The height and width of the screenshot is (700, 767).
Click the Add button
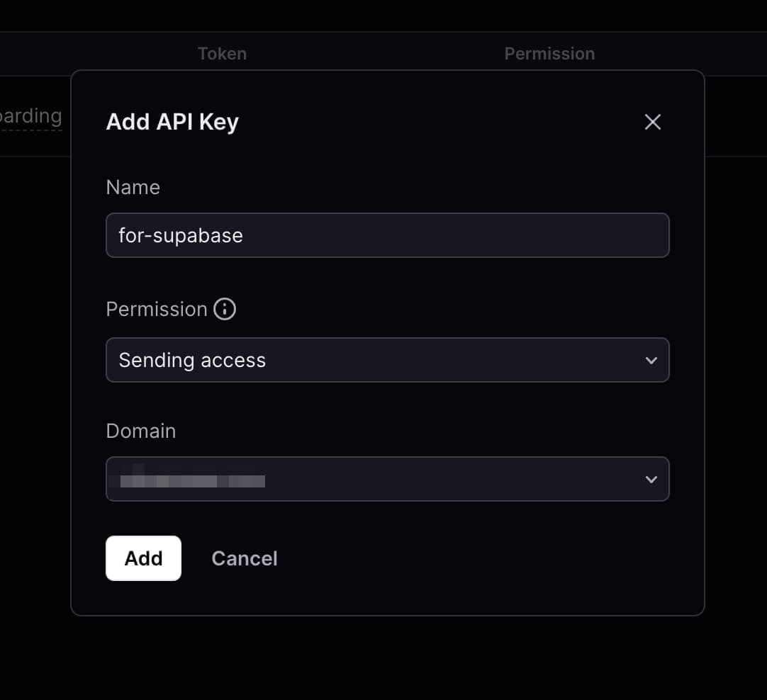143,558
